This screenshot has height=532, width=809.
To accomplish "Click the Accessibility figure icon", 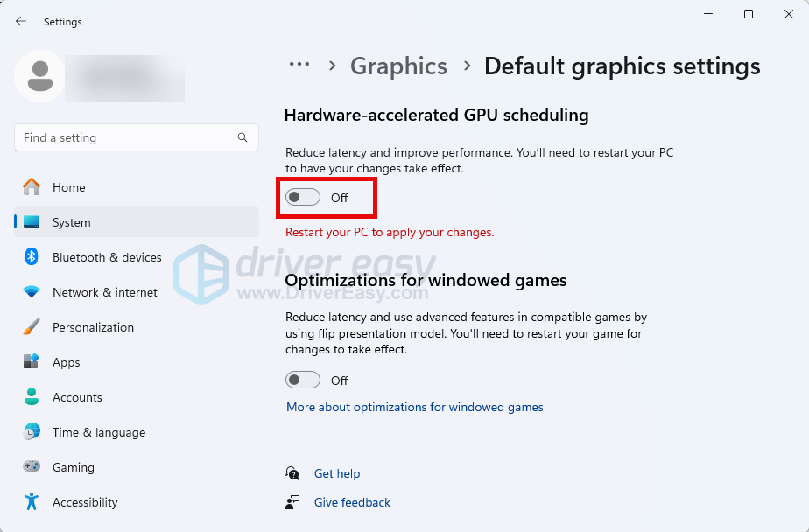I will pos(32,502).
